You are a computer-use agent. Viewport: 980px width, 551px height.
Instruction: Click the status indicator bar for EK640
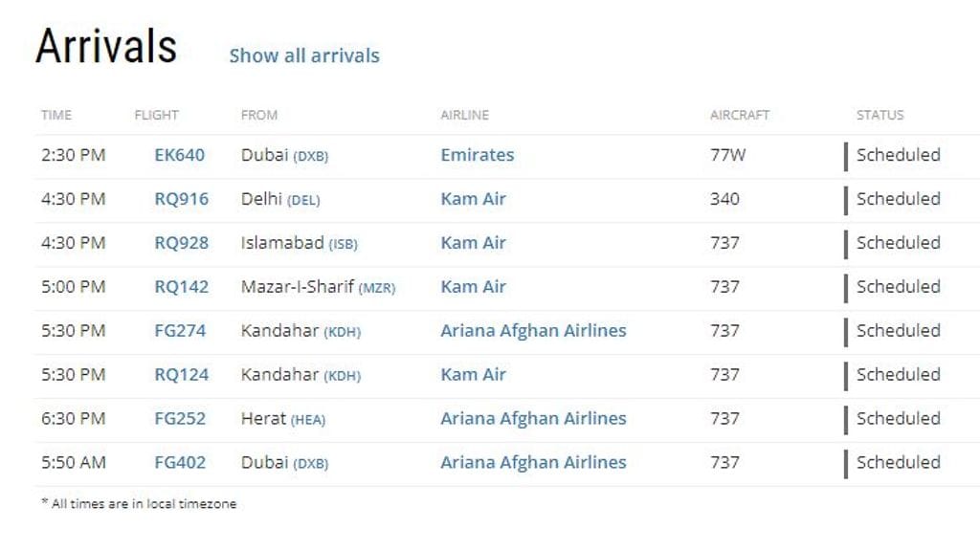click(846, 155)
